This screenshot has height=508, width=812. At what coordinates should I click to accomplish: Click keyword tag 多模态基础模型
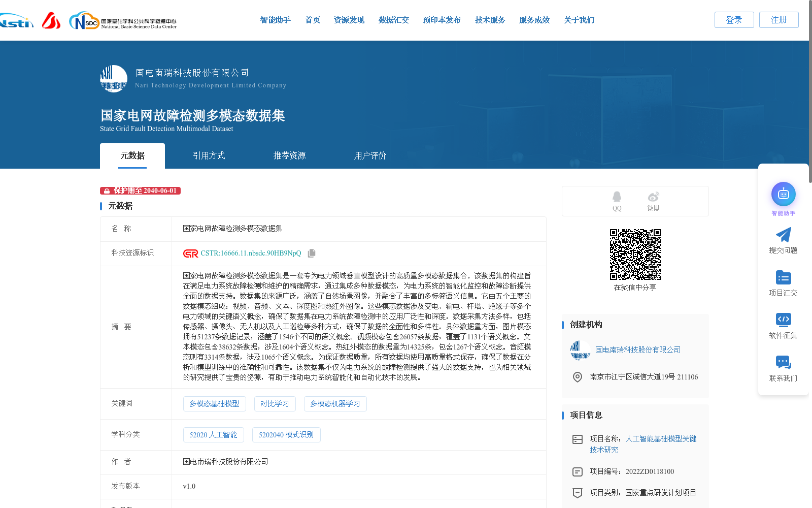(214, 404)
